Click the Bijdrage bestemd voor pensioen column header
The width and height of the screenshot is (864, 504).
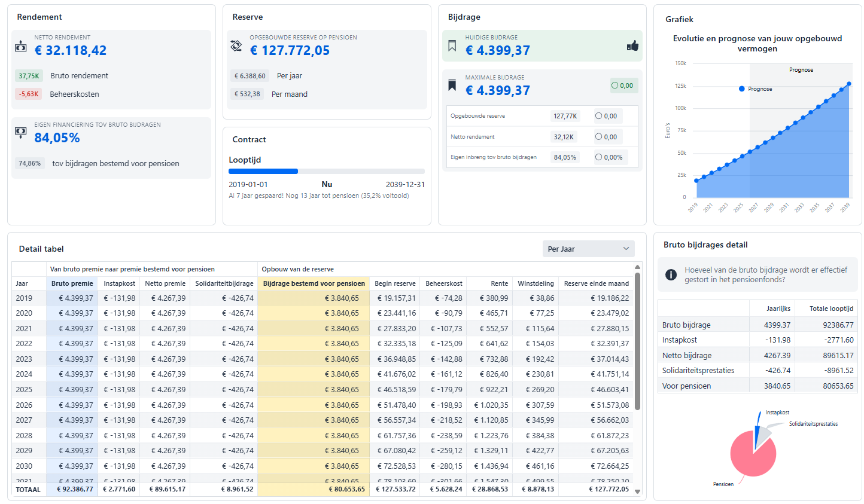(314, 283)
